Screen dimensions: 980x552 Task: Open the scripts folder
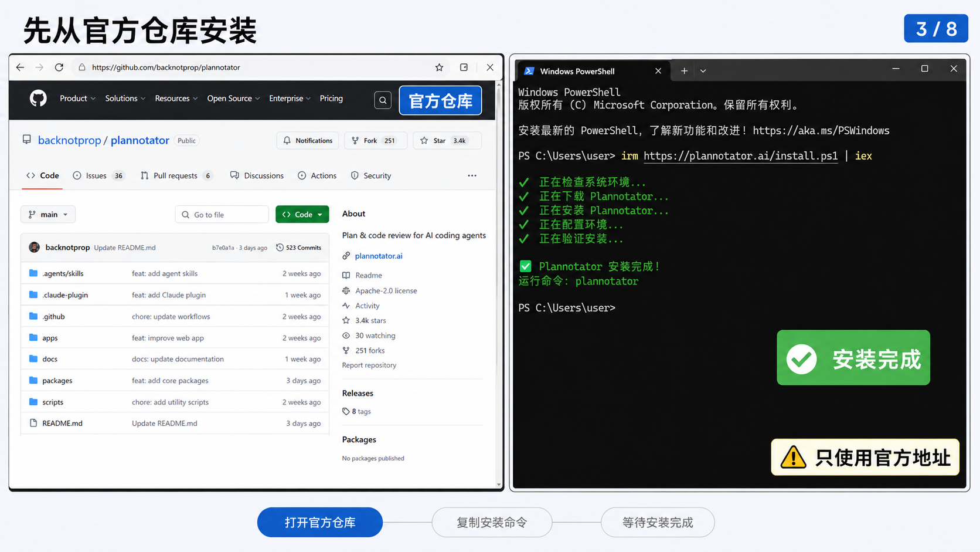click(53, 402)
